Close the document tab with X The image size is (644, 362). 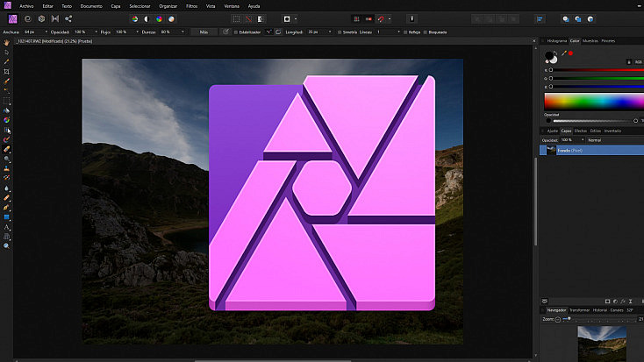[x=534, y=41]
